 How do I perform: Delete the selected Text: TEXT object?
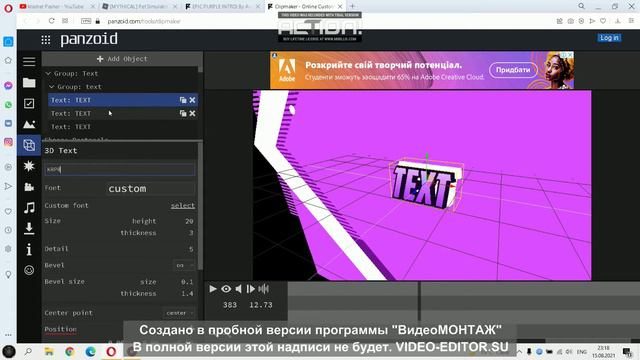pos(192,100)
